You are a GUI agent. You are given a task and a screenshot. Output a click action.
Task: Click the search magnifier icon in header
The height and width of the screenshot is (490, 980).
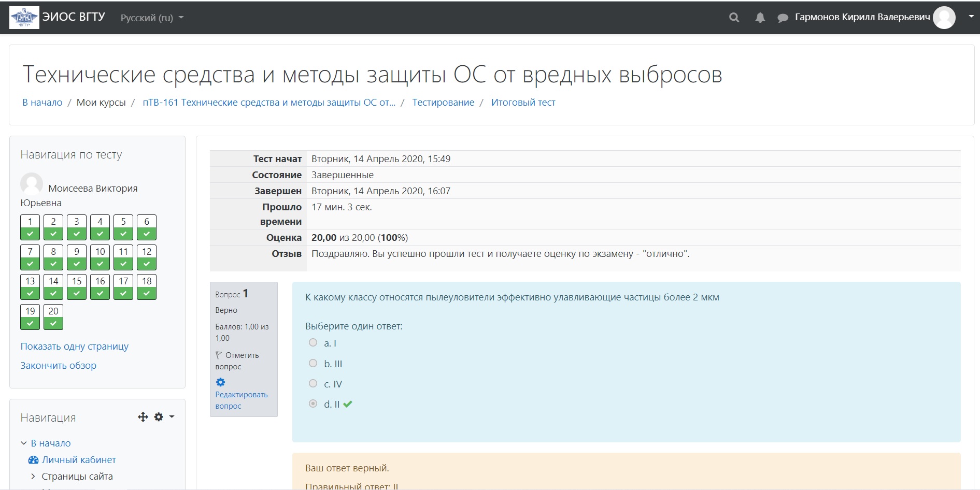click(x=734, y=18)
